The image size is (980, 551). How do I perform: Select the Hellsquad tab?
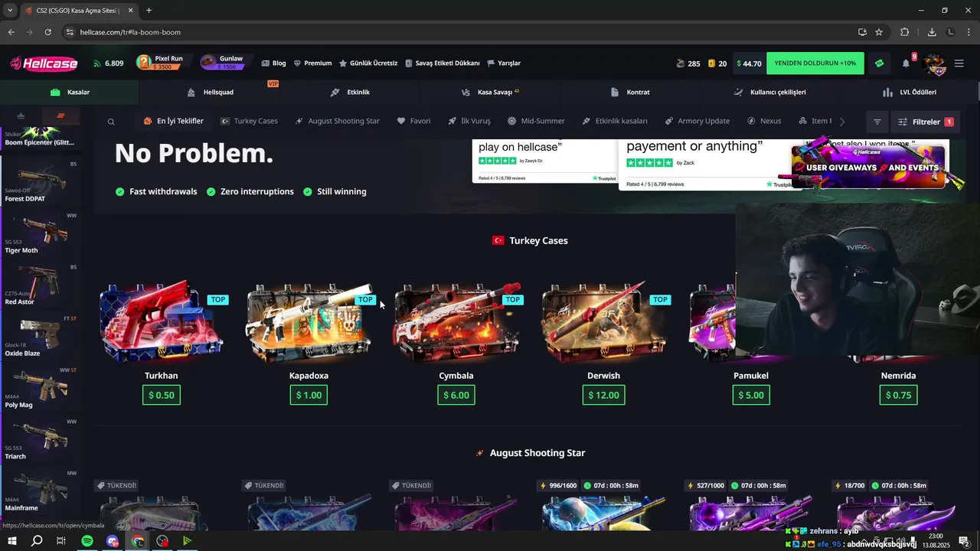[211, 92]
